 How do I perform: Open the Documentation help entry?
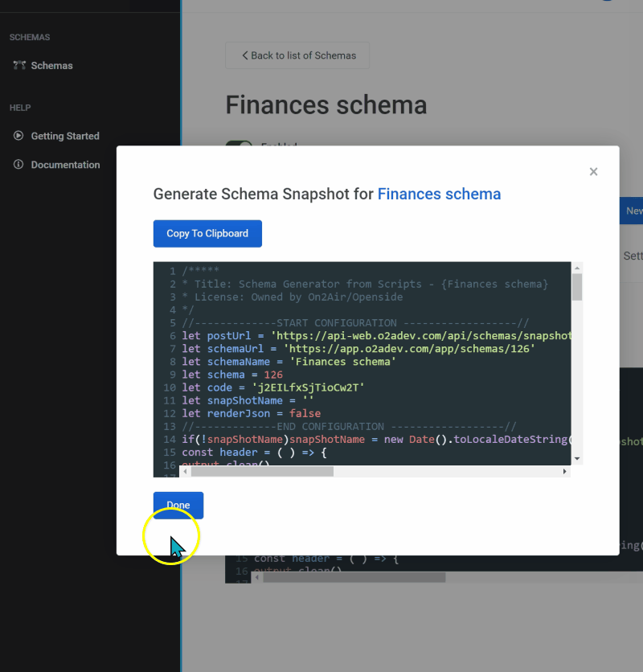point(64,165)
